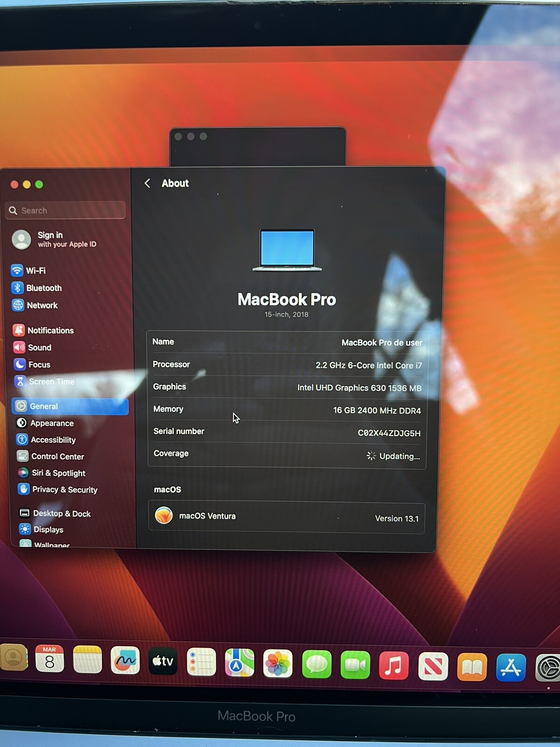This screenshot has height=747, width=560.
Task: Open FaceTime from the Dock
Action: tap(355, 665)
